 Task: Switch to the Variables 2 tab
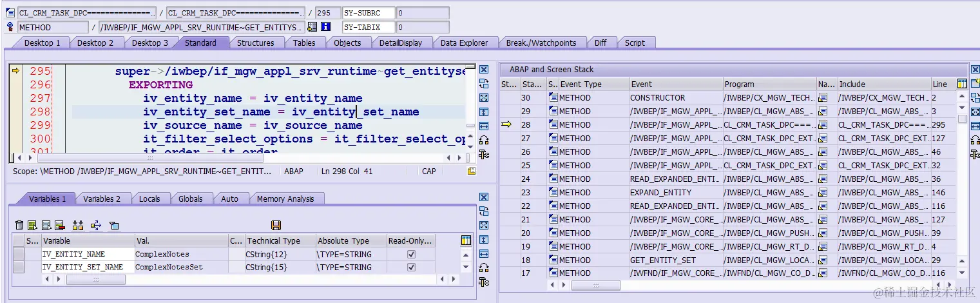point(102,199)
